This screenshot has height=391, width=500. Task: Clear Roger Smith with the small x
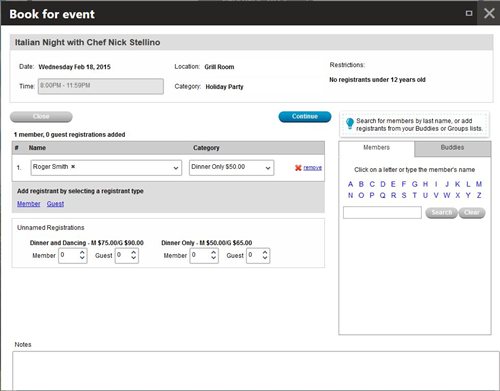click(73, 166)
